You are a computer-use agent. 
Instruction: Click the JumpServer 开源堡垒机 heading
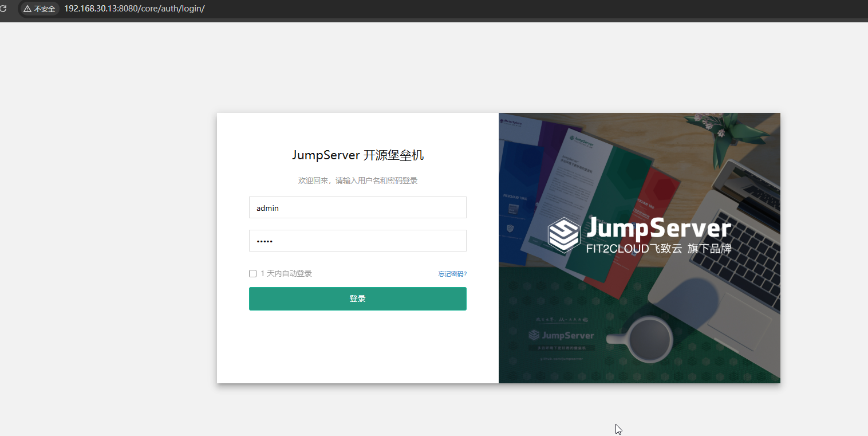pyautogui.click(x=358, y=155)
